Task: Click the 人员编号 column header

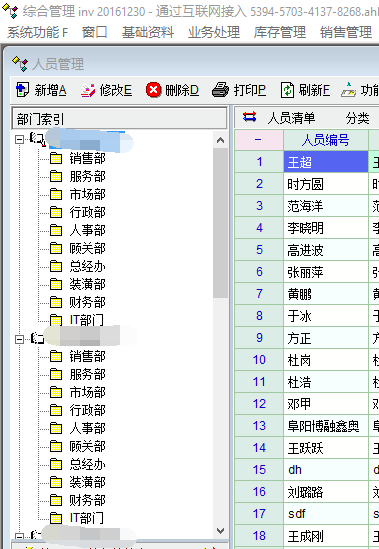Action: [326, 140]
